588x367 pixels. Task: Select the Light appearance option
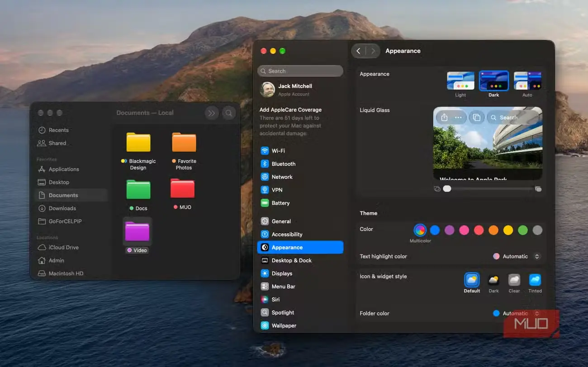(460, 81)
